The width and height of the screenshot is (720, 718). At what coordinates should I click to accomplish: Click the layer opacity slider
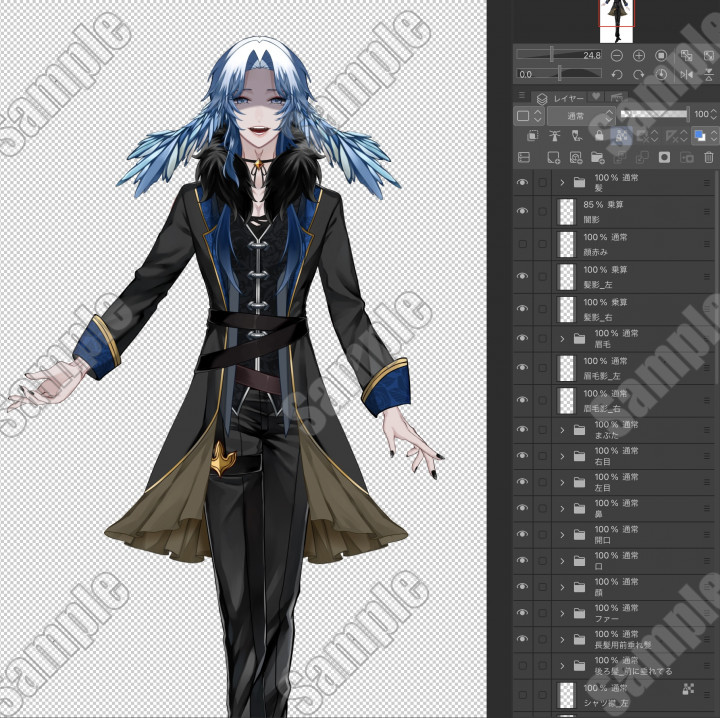pyautogui.click(x=654, y=115)
